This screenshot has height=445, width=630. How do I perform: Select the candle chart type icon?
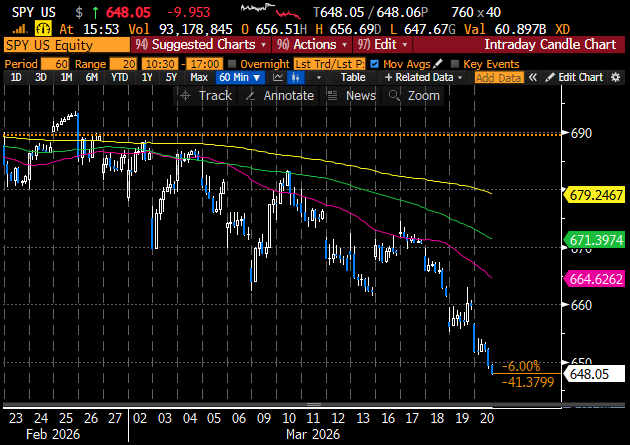tap(296, 78)
